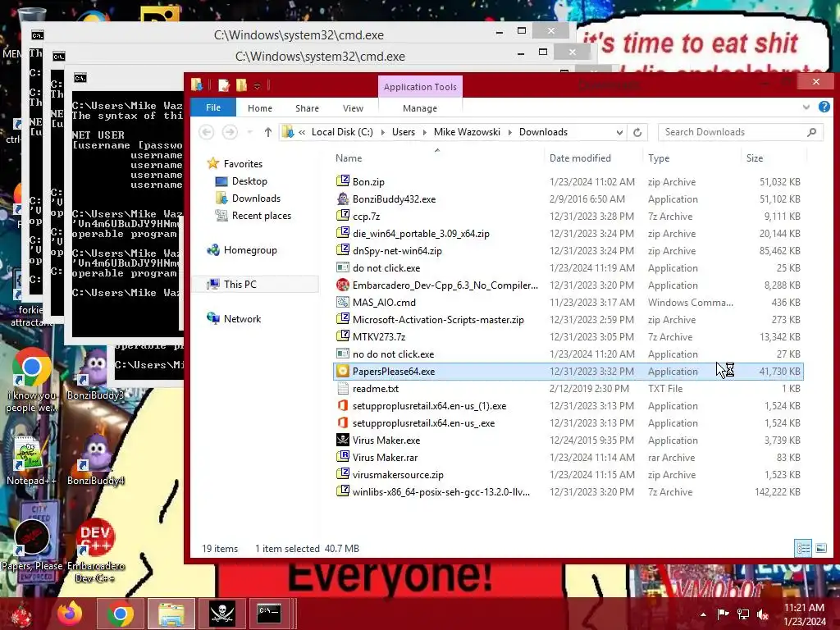Click the File Explorer taskbar button
840x630 pixels.
pos(171,614)
